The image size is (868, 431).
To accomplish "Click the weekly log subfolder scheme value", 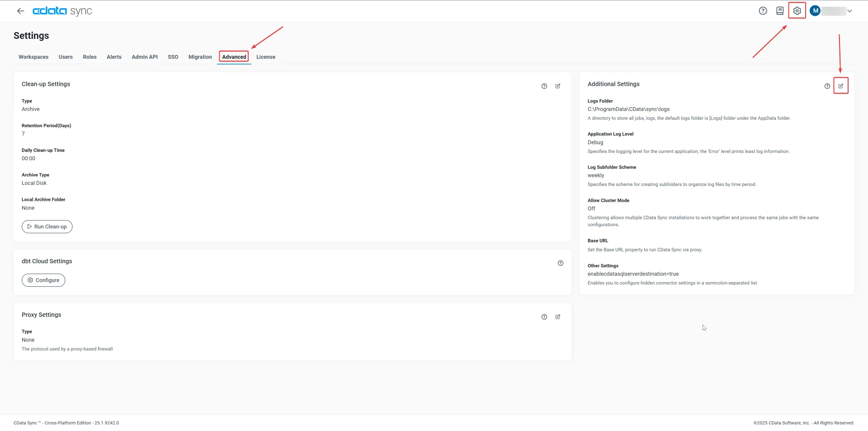I will pyautogui.click(x=596, y=175).
